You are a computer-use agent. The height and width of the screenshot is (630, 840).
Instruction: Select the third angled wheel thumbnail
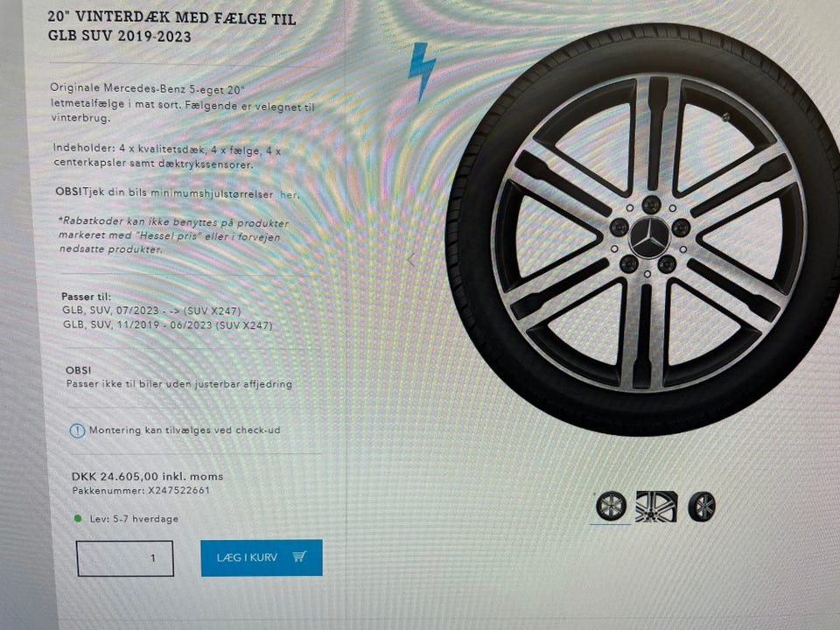pyautogui.click(x=701, y=507)
